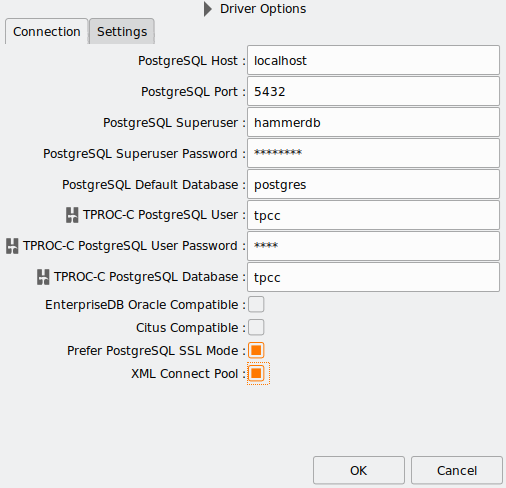Screen dimensions: 506x488
Task: Tick the Citus Compatible checkbox
Action: pyautogui.click(x=256, y=327)
